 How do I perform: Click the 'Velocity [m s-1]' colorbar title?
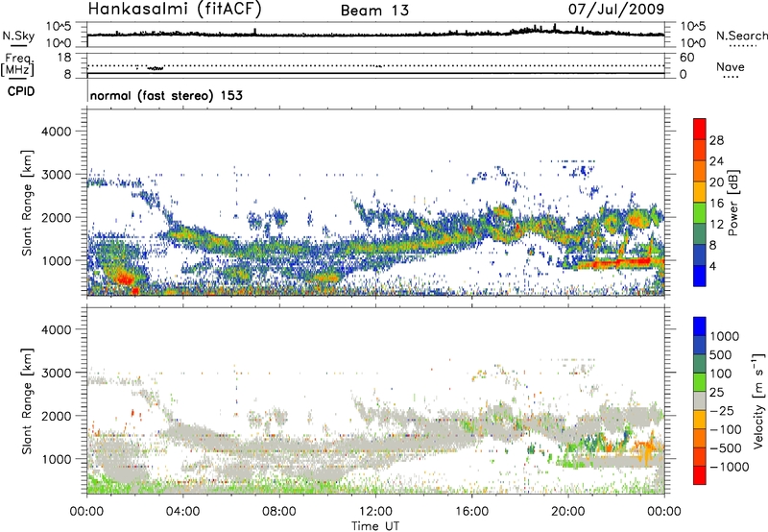tap(758, 400)
